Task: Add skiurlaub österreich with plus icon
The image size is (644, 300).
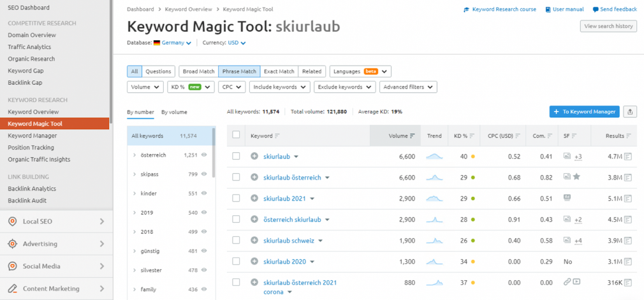Action: click(x=254, y=177)
